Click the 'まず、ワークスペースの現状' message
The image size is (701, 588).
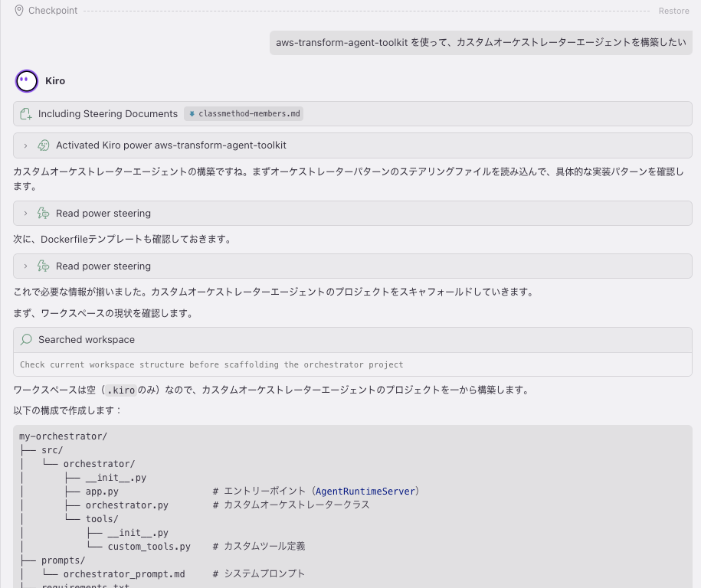pyautogui.click(x=105, y=313)
